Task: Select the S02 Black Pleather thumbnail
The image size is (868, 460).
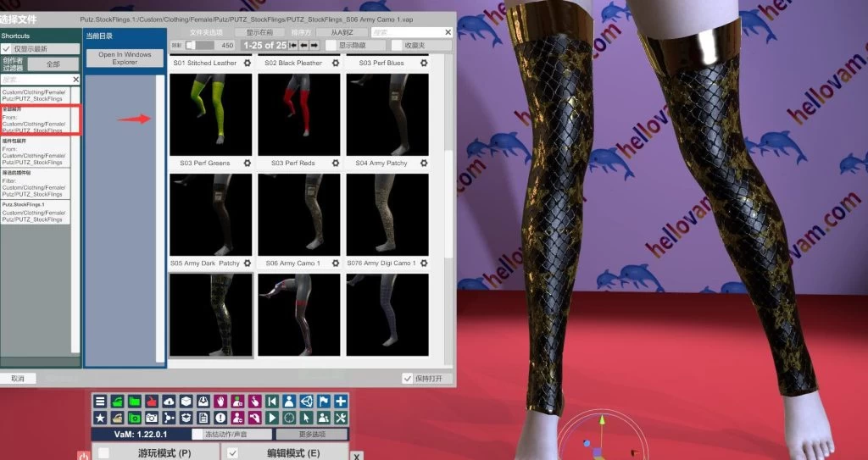Action: coord(298,114)
